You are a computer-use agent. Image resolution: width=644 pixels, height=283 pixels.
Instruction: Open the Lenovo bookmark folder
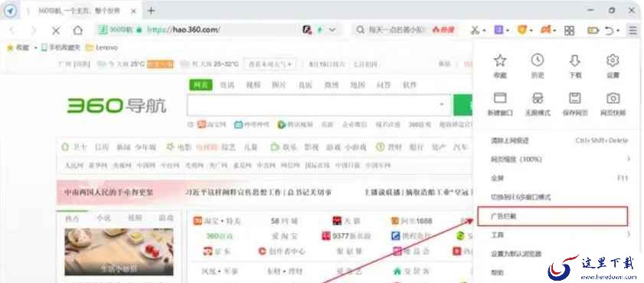[x=101, y=48]
